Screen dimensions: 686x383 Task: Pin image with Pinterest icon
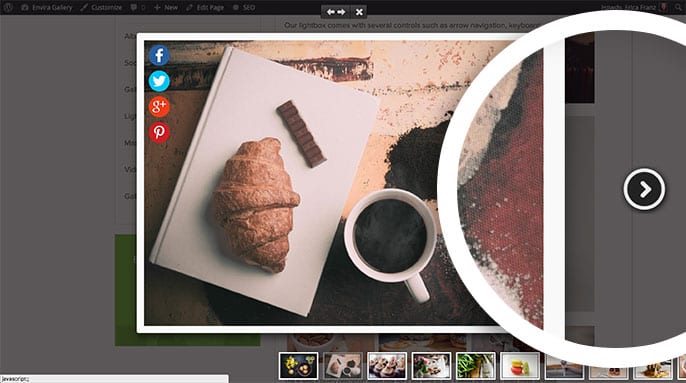point(159,132)
